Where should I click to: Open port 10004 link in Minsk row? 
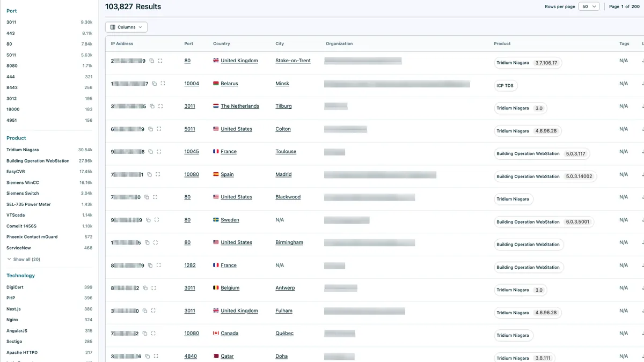pos(192,84)
